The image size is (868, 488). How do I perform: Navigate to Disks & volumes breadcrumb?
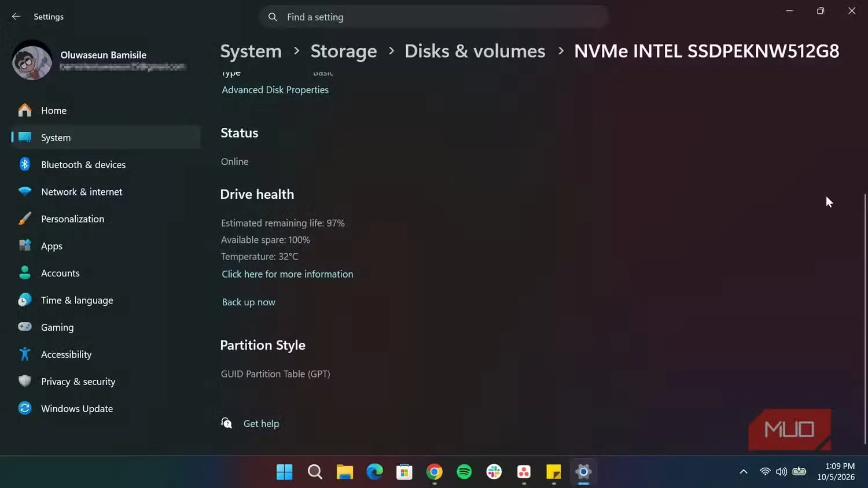coord(475,51)
